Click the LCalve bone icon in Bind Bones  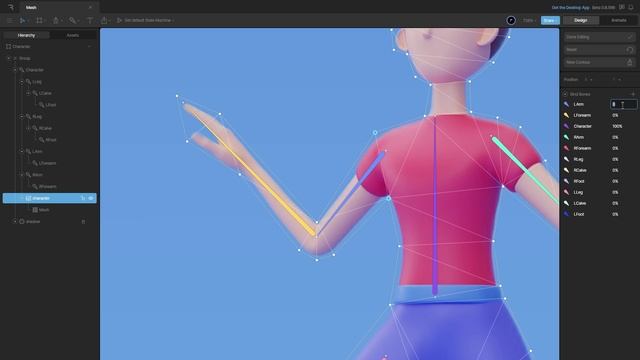point(566,203)
